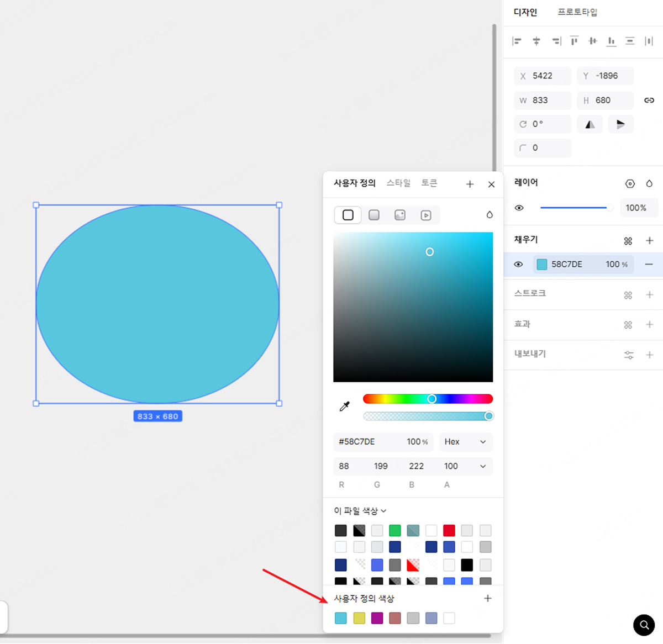Select the yellow custom color swatch

click(x=359, y=618)
